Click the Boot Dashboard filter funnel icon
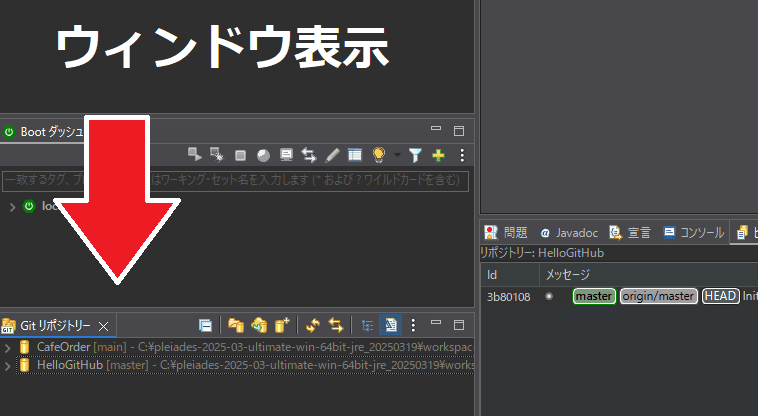The height and width of the screenshot is (416, 758). coord(415,155)
